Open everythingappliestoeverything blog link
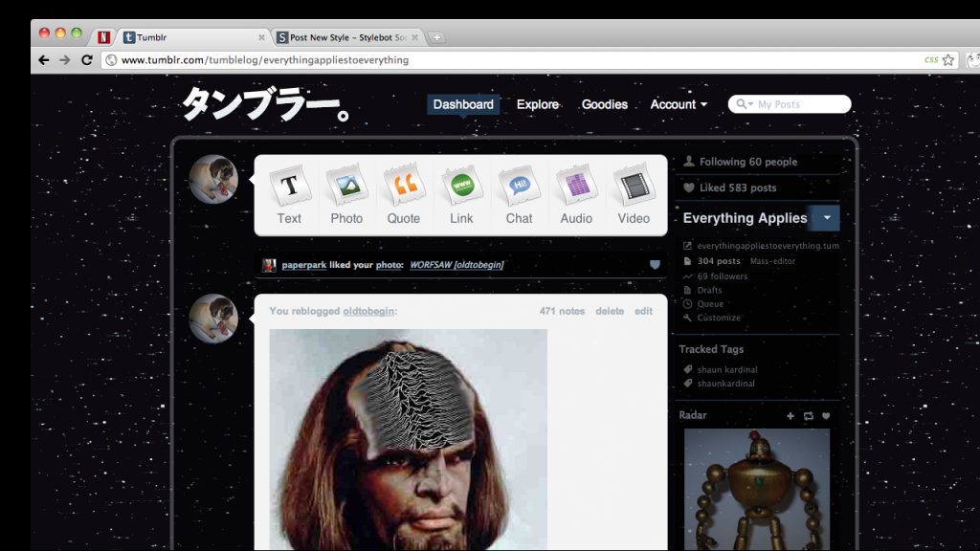The height and width of the screenshot is (551, 980). pos(768,246)
